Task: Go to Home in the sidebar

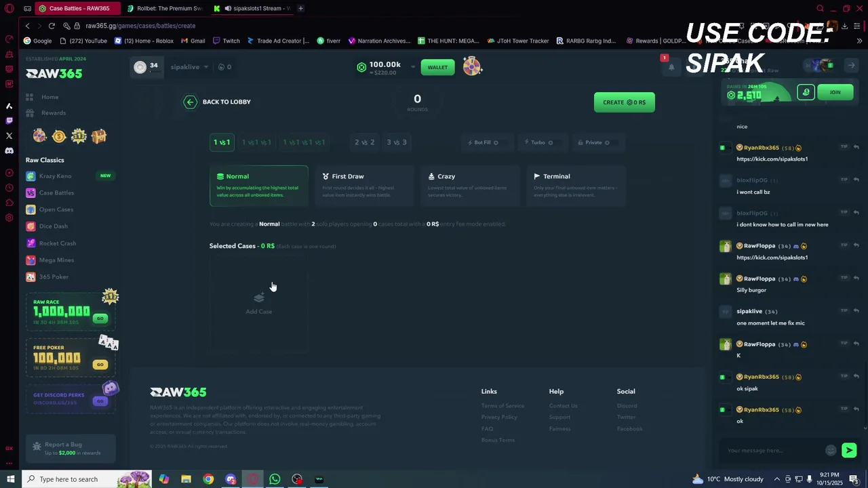Action: [x=50, y=97]
